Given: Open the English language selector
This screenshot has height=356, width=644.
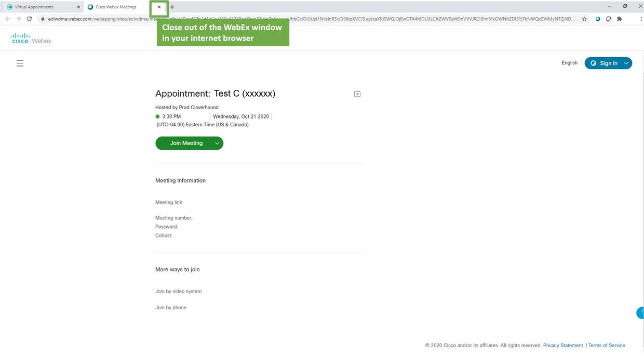Looking at the screenshot, I should pyautogui.click(x=569, y=63).
